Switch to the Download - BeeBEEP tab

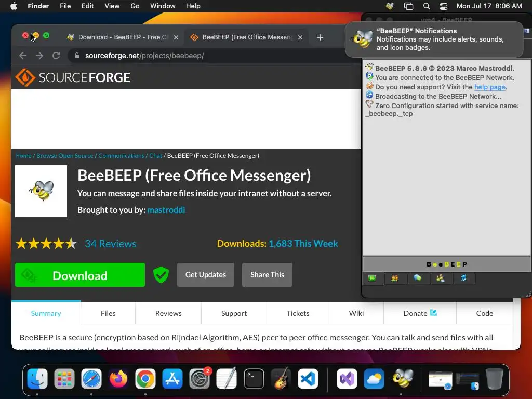pos(123,37)
